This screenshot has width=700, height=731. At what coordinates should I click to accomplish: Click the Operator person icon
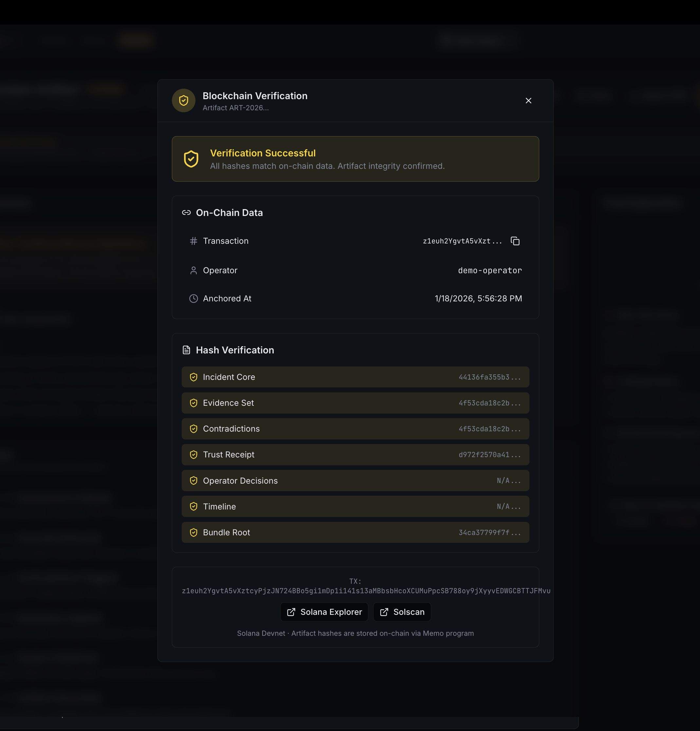[193, 270]
